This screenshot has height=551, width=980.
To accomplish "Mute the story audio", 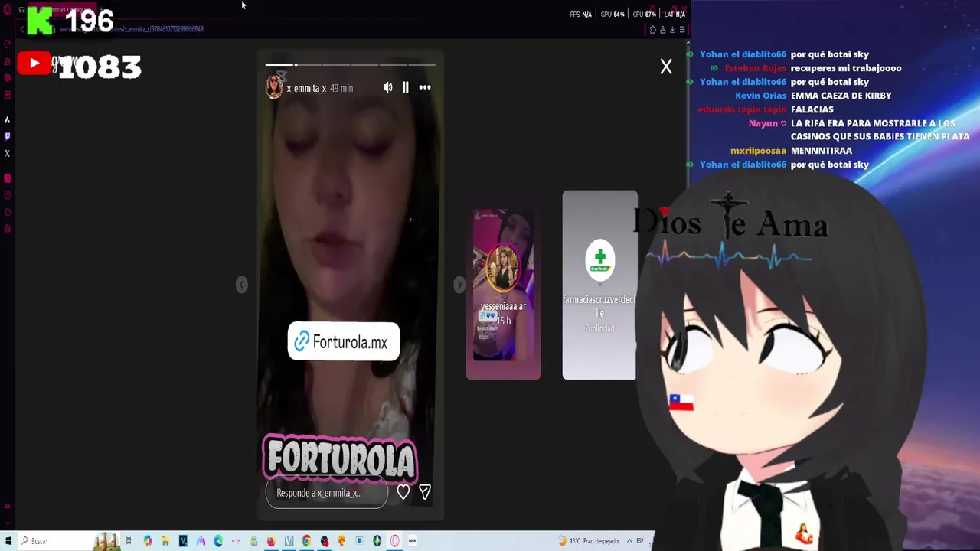I will (x=388, y=88).
